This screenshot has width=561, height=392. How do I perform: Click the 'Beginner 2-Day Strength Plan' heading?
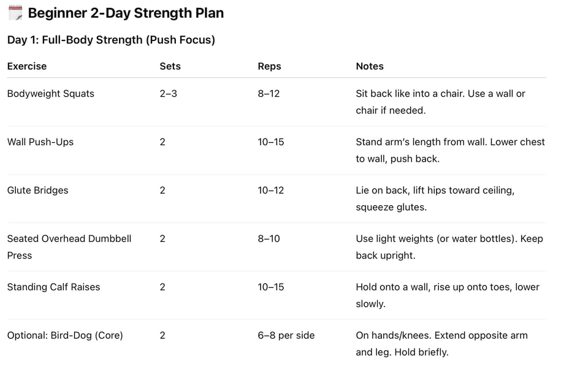(126, 13)
